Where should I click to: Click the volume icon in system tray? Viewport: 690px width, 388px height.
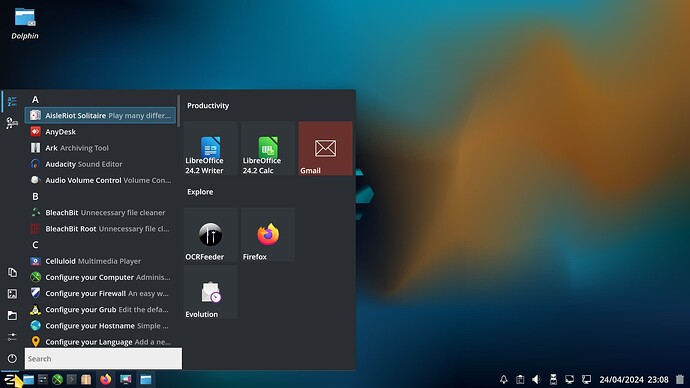tap(536, 379)
